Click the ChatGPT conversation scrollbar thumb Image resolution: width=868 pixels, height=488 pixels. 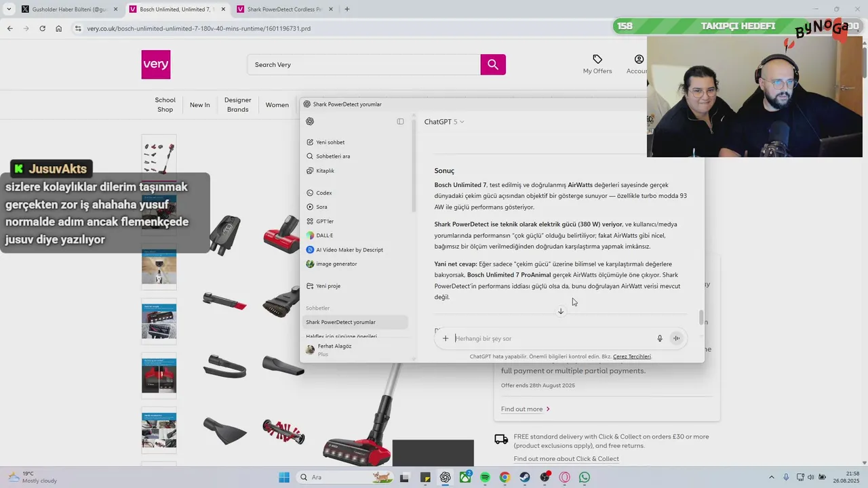pyautogui.click(x=701, y=317)
